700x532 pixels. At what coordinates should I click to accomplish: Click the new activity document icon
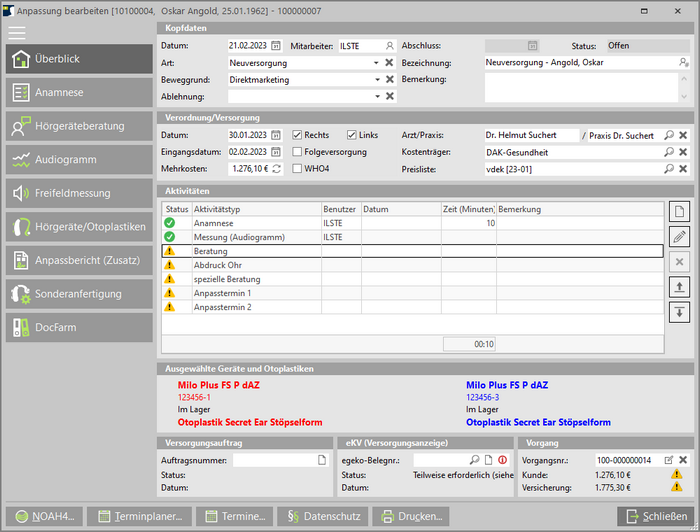pos(679,211)
